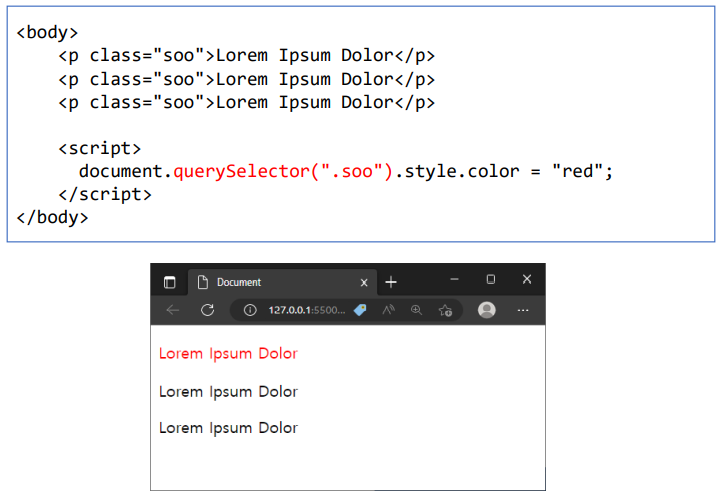This screenshot has height=492, width=717.
Task: Close the browser window
Action: (527, 279)
